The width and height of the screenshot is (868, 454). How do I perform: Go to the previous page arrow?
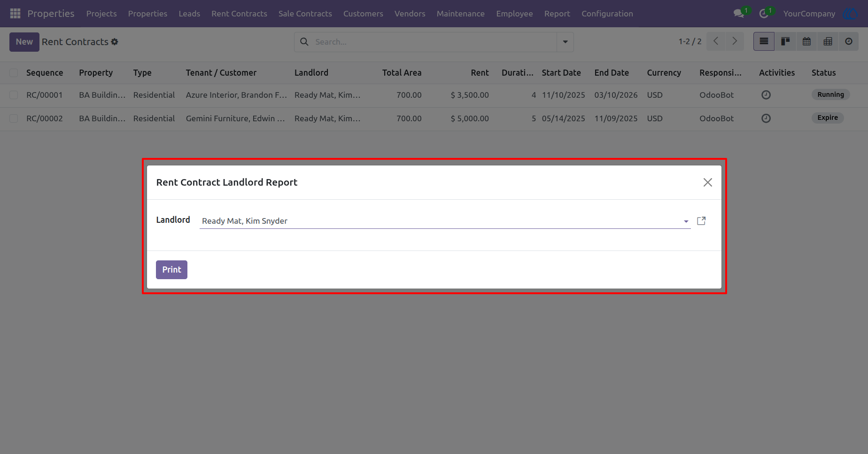(716, 41)
